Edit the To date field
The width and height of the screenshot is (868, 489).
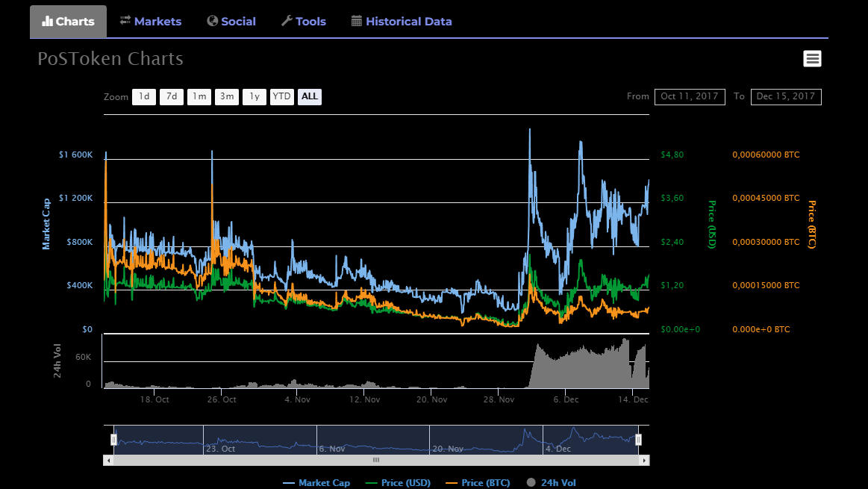click(786, 96)
